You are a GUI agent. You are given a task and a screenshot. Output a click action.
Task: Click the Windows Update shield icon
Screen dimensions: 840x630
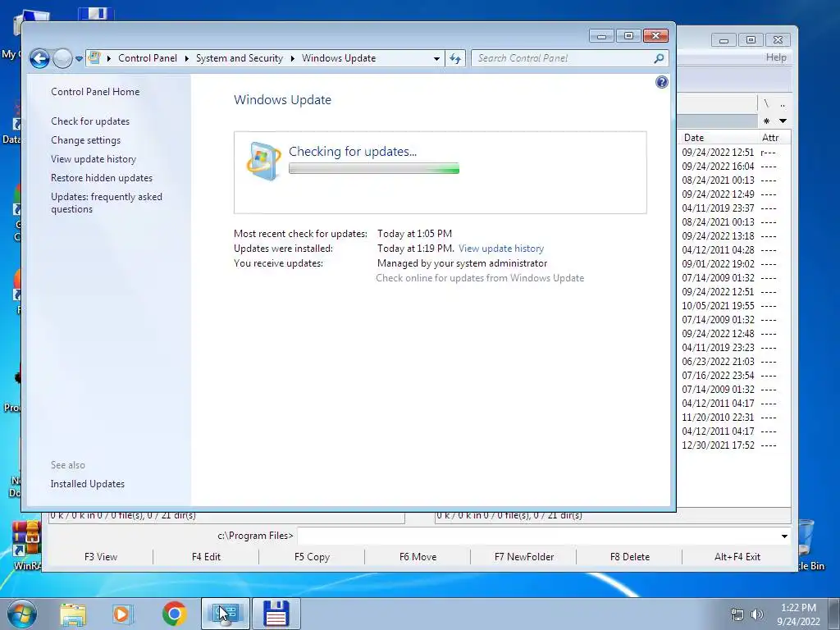tap(263, 161)
